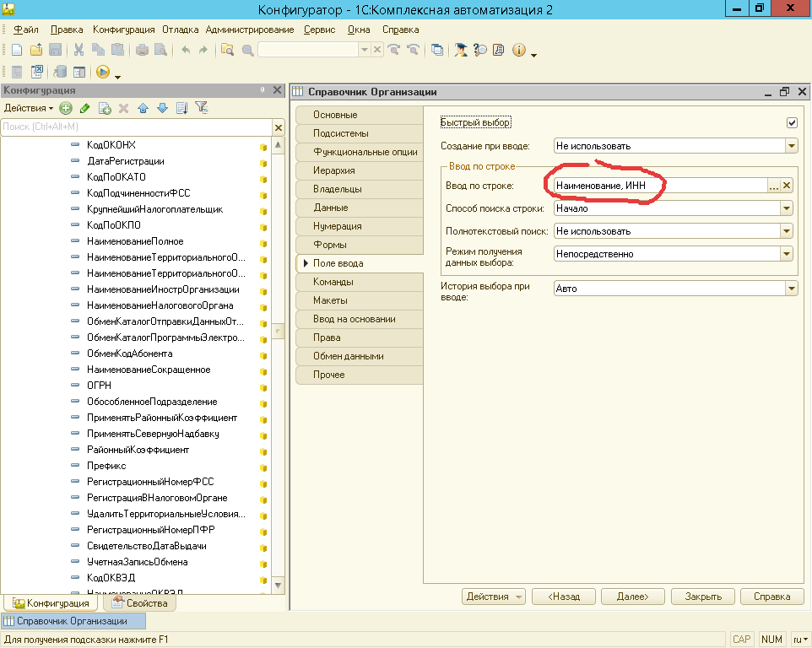Expand the История выбора при вводе dropdown
This screenshot has width=812, height=648.
pyautogui.click(x=791, y=289)
